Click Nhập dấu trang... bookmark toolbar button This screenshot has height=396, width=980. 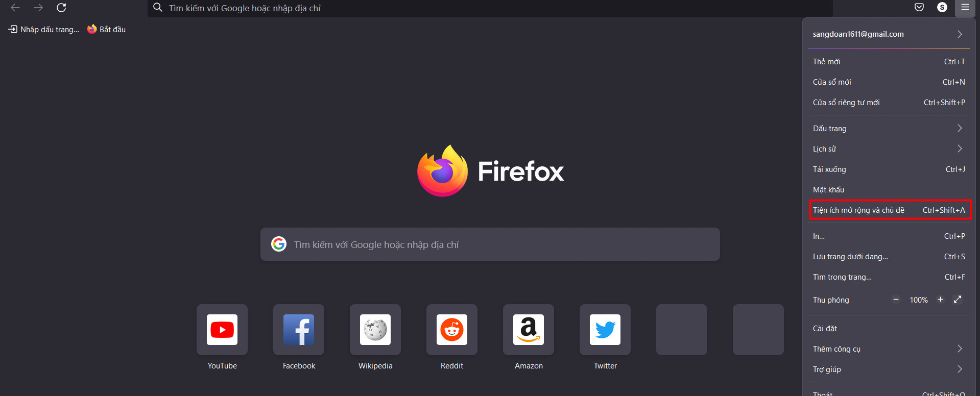44,29
